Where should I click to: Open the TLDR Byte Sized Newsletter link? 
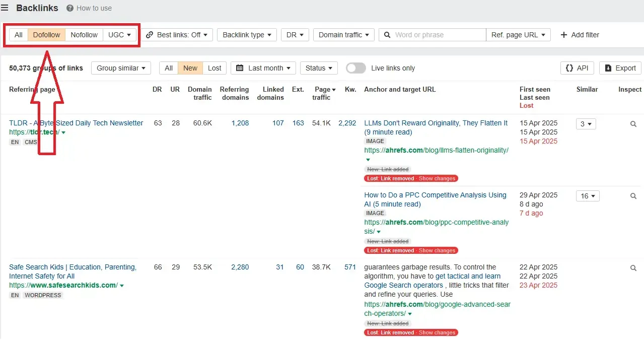click(76, 123)
